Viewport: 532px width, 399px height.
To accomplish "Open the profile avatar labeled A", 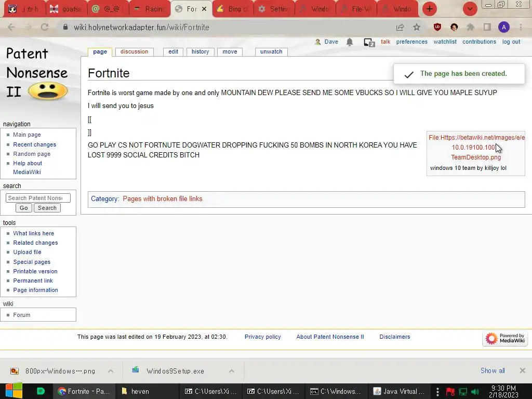I will 504,27.
